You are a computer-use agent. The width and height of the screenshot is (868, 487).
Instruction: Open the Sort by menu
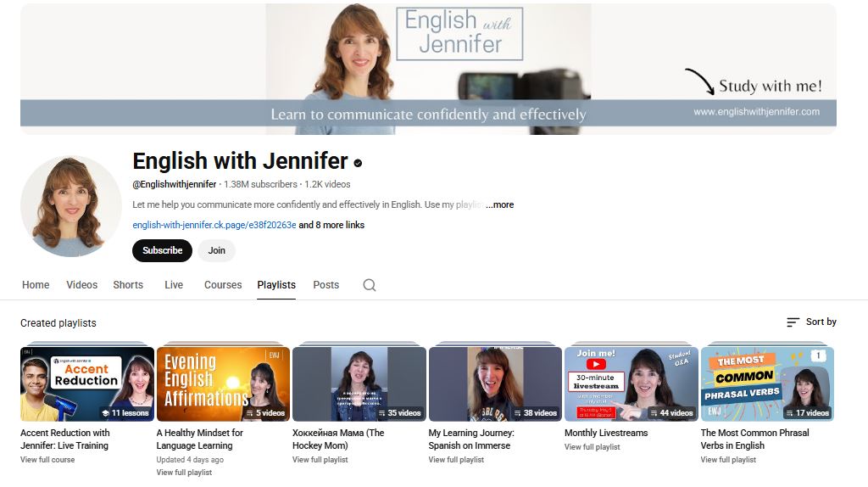coord(811,322)
